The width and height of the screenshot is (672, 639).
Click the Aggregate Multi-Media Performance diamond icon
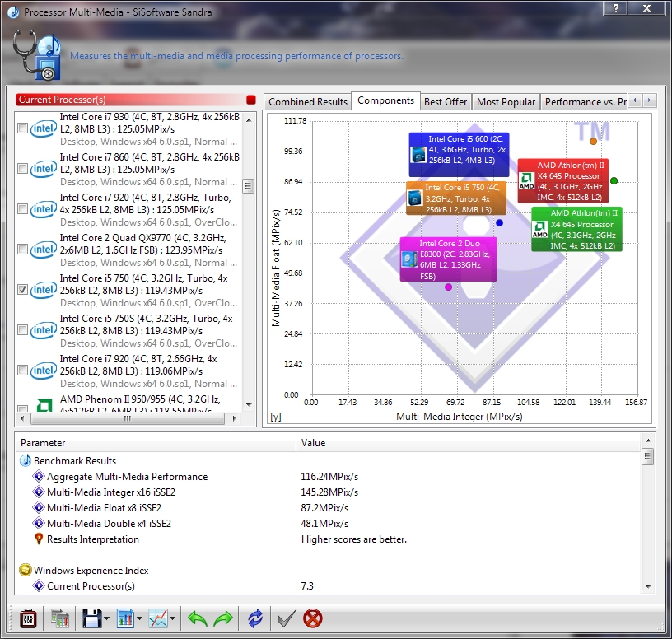pyautogui.click(x=39, y=476)
